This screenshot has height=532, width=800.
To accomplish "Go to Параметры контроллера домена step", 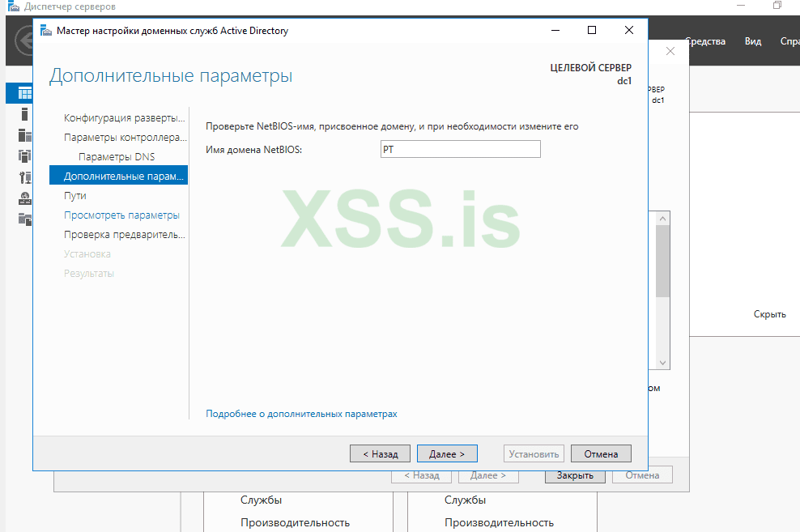I will 126,137.
